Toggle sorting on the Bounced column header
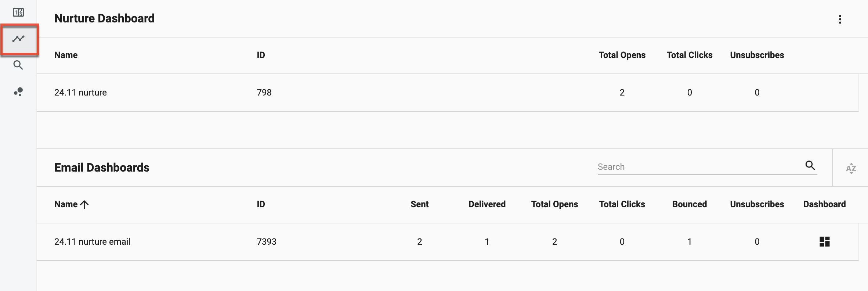This screenshot has width=868, height=291. tap(689, 204)
